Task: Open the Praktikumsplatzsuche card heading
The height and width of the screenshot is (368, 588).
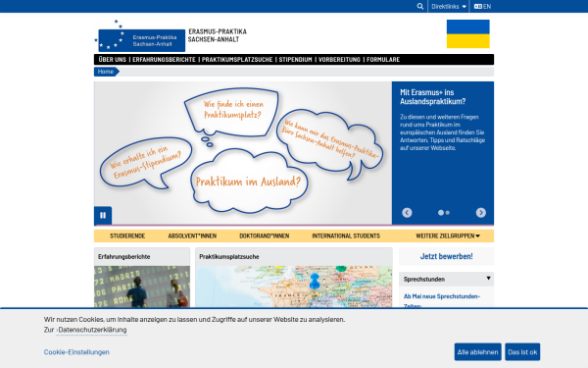Action: [228, 257]
